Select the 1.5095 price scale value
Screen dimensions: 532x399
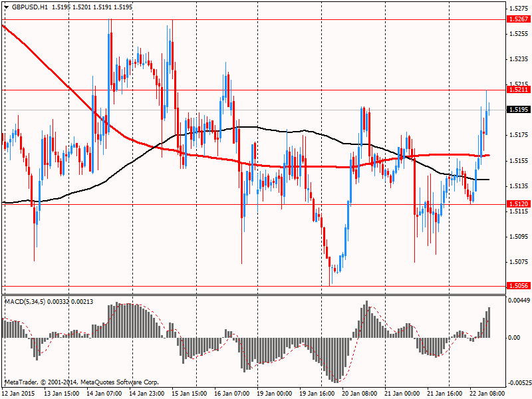(x=519, y=237)
